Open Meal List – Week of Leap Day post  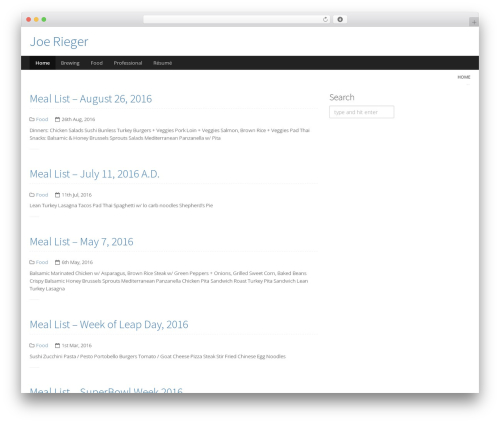pos(109,325)
